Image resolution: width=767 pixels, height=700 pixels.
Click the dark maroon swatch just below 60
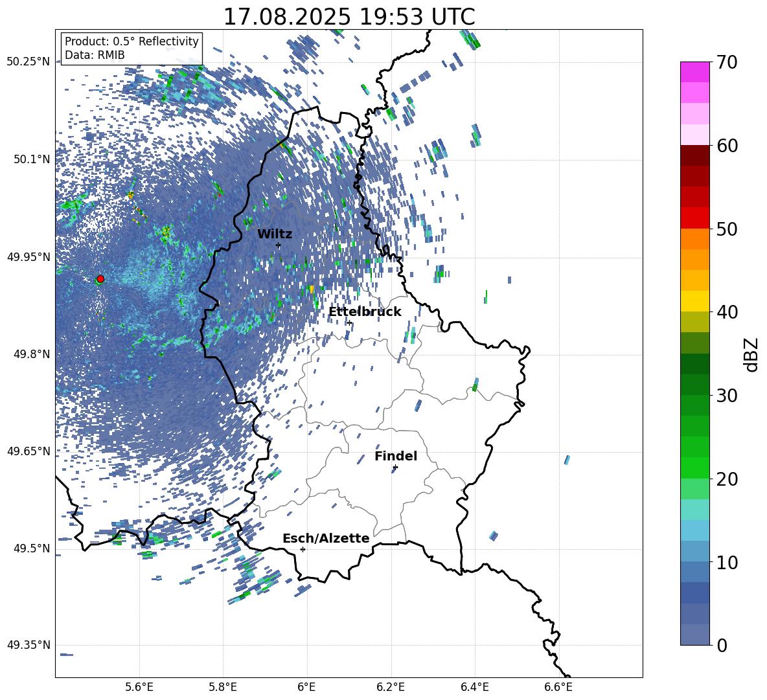tap(694, 155)
